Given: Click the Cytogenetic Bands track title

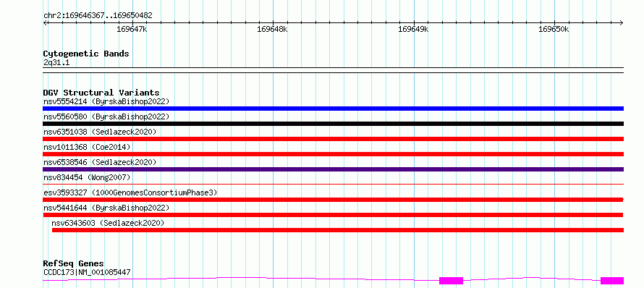Looking at the screenshot, I should pos(86,54).
